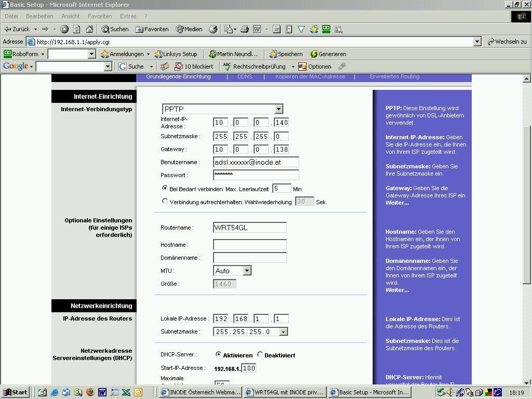Open the Erweitertes Routing tab
The width and height of the screenshot is (532, 399).
tap(395, 77)
